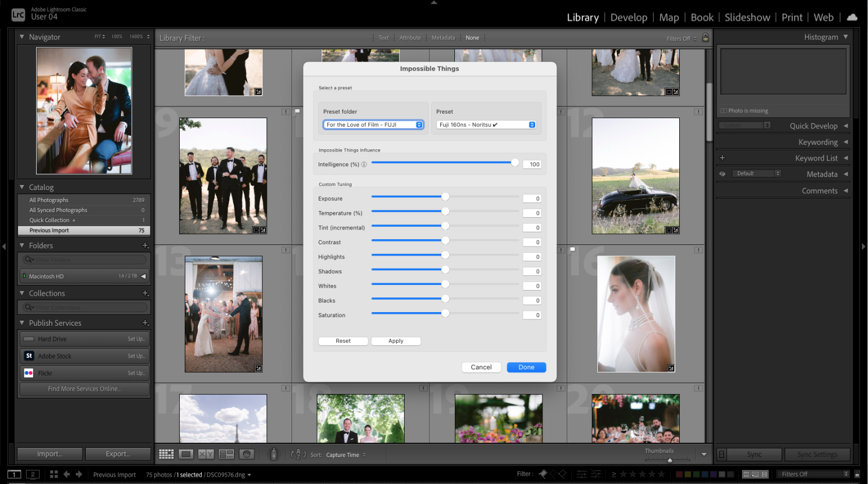Viewport: 868px width, 484px height.
Task: Click the Intelligence (%) slider handle
Action: click(515, 163)
